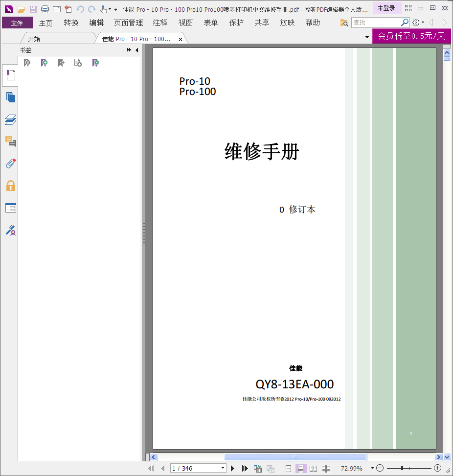Open the Pages thumbnails sidebar panel

click(x=11, y=97)
